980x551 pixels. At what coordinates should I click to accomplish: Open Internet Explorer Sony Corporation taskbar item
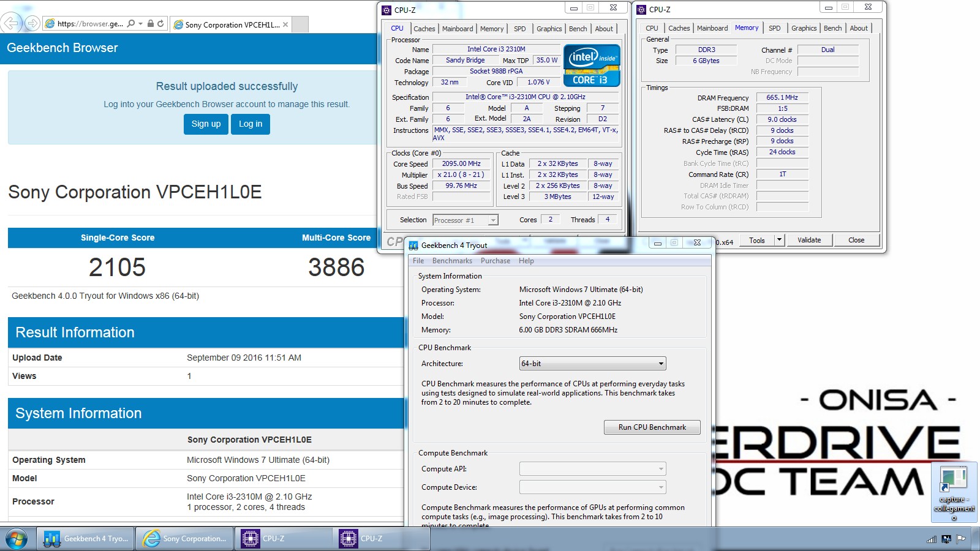click(184, 539)
